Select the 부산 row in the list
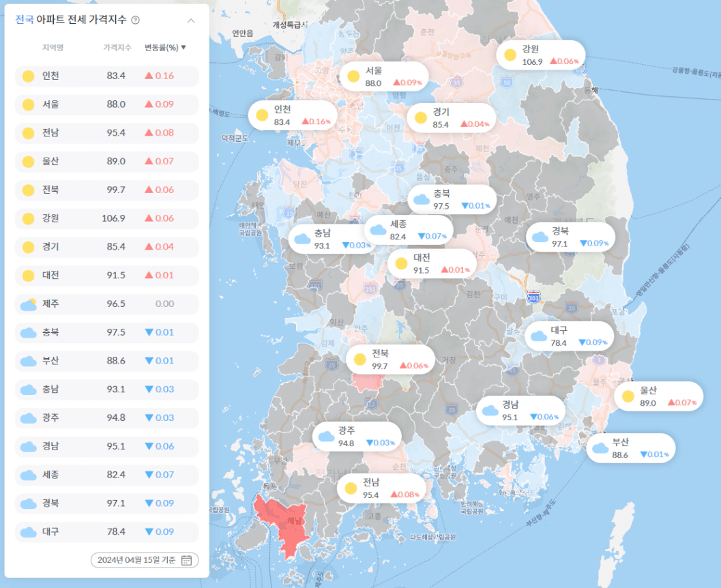Viewport: 721px width, 588px height. (x=107, y=361)
